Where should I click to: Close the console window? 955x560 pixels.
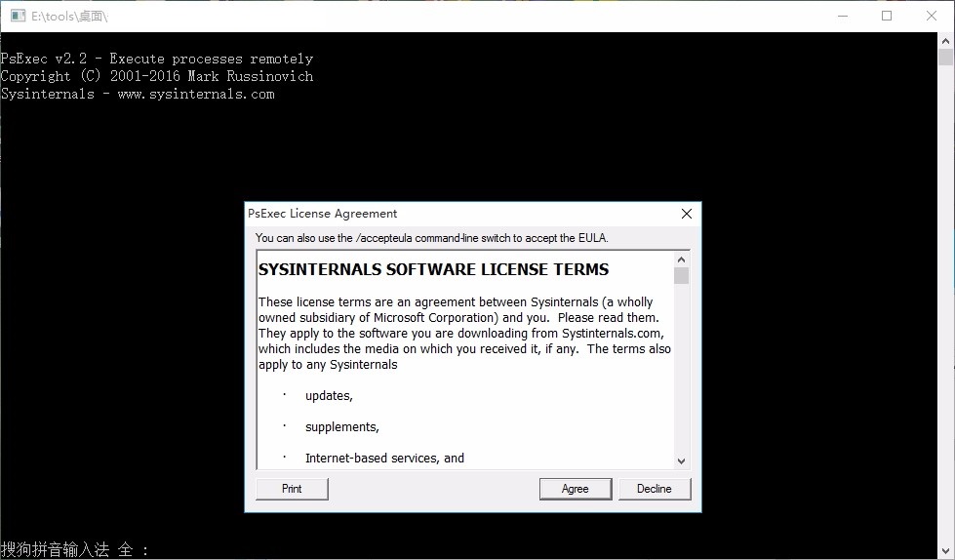[932, 16]
